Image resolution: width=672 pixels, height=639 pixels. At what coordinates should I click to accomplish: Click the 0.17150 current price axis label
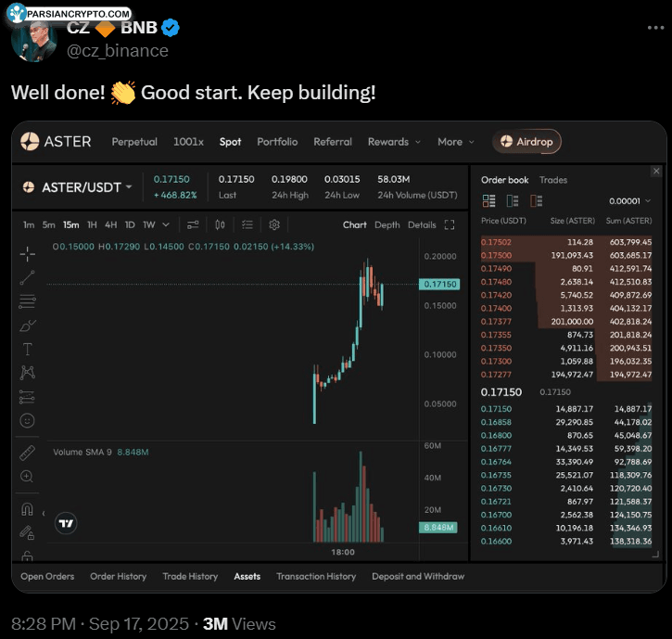[x=439, y=285]
